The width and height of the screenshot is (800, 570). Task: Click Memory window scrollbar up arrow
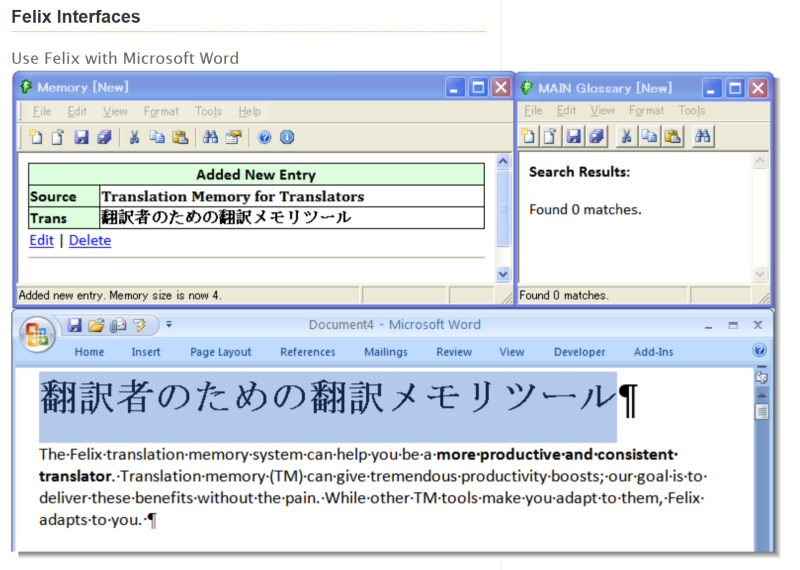[503, 162]
